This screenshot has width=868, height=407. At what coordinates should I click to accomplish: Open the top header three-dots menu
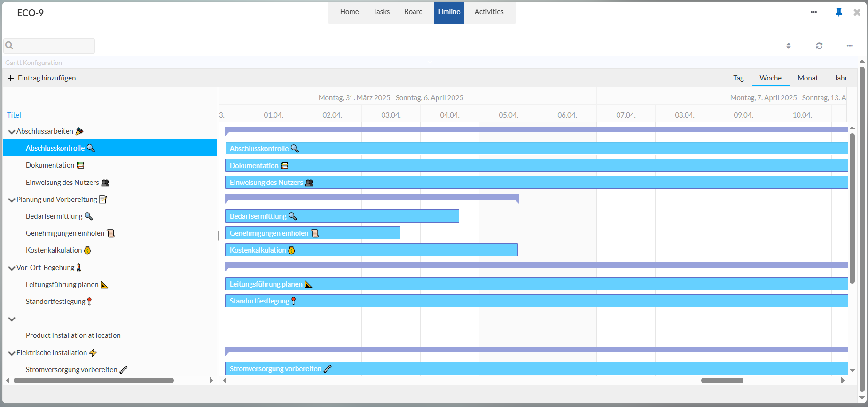pyautogui.click(x=813, y=12)
